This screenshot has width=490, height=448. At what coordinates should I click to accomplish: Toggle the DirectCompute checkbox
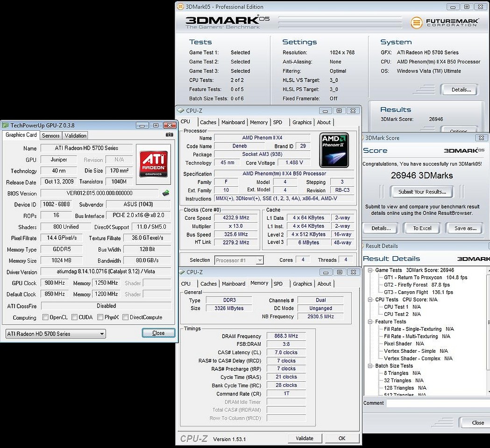pos(125,317)
